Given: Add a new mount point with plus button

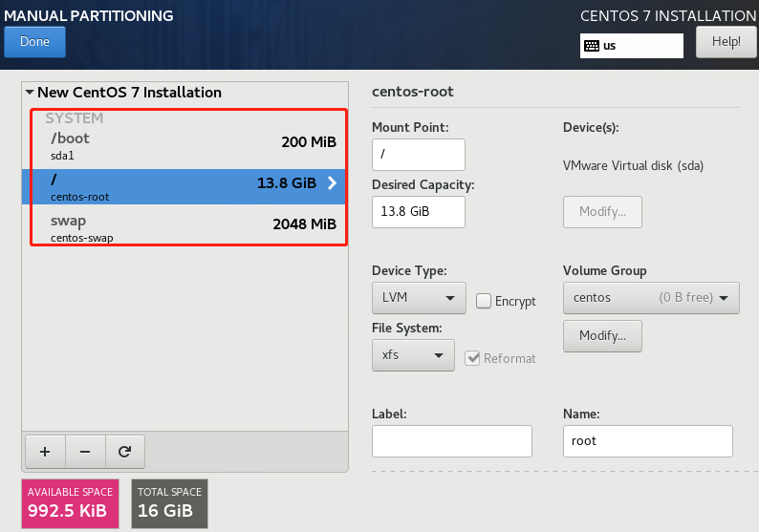Looking at the screenshot, I should pyautogui.click(x=45, y=452).
